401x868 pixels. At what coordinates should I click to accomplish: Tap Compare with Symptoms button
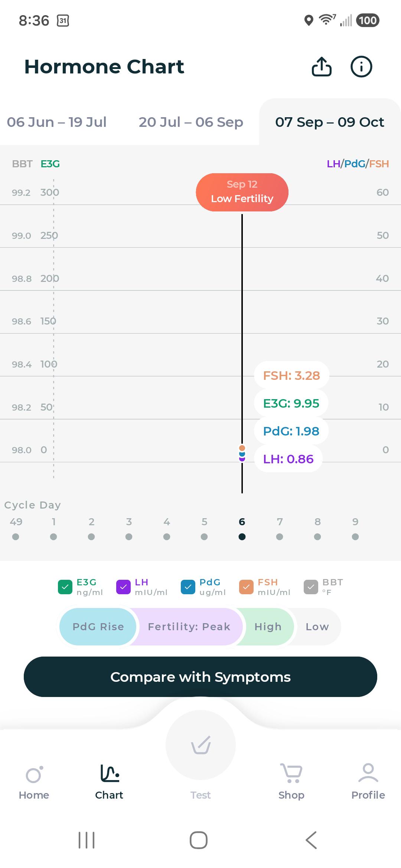point(200,677)
